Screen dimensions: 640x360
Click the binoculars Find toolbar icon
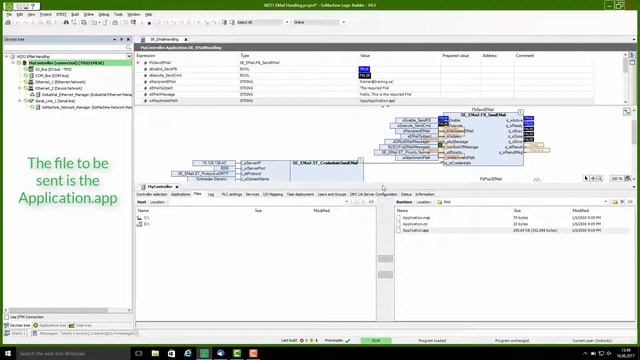tap(66, 22)
